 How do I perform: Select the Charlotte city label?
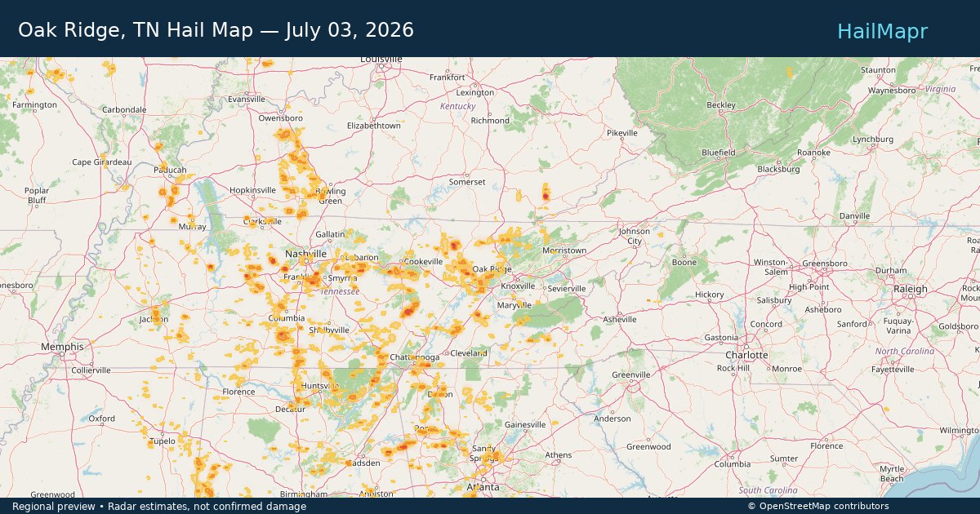point(747,356)
